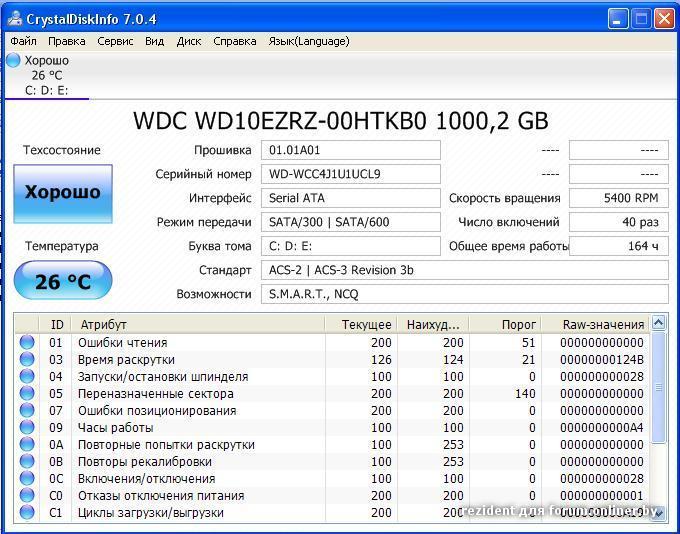
Task: Click the Интерфейс field showing Serial ATA
Action: 350,198
